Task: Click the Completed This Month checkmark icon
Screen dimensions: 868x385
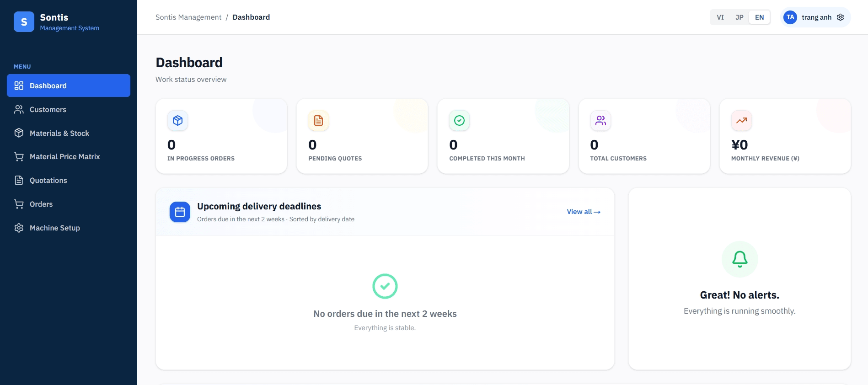Action: pyautogui.click(x=460, y=121)
